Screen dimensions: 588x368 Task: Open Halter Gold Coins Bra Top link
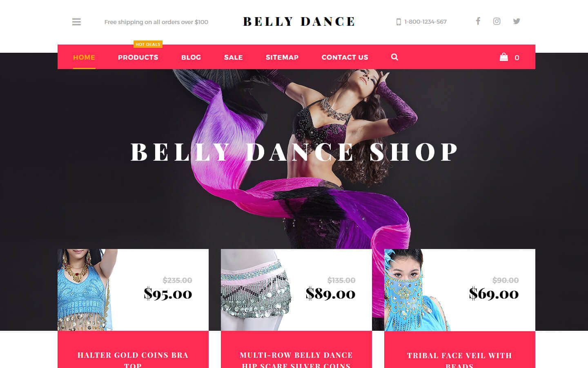(x=133, y=360)
